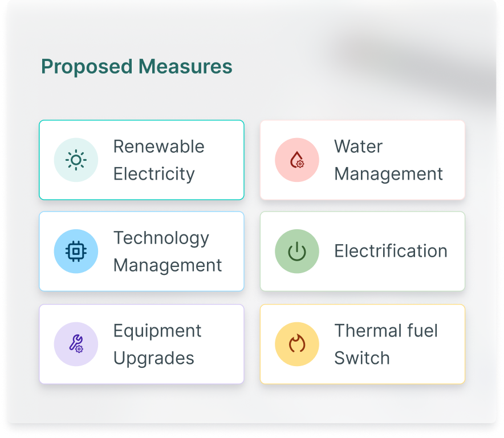Click the flame icon for Thermal fuel Switch
The image size is (504, 438).
click(296, 344)
